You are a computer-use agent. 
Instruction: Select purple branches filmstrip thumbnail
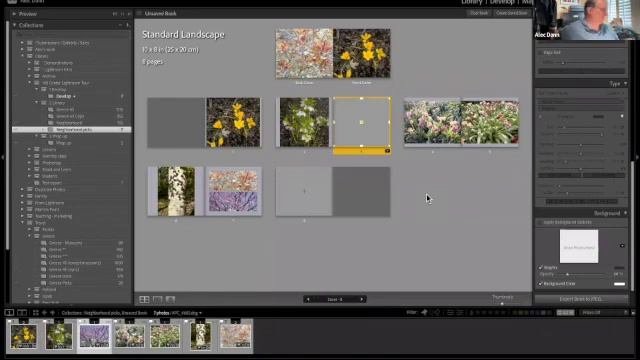[x=94, y=336]
